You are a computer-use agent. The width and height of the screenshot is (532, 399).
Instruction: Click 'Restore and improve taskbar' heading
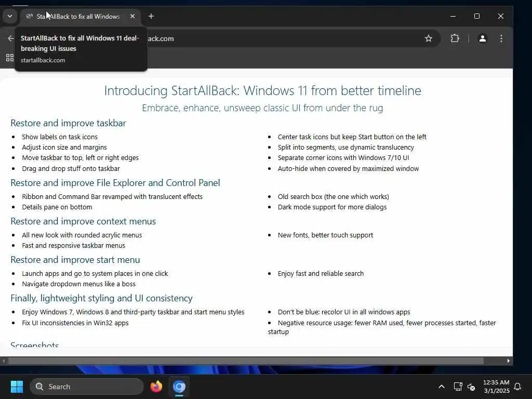coord(68,123)
